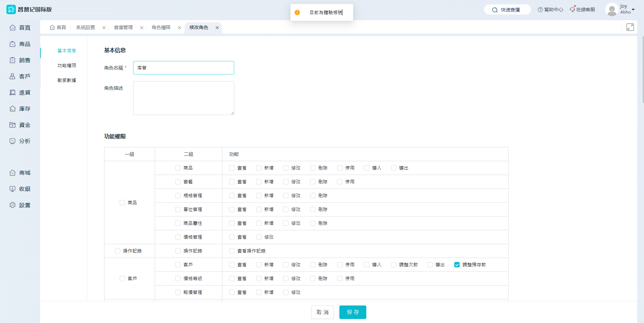Click the 取消 cancel button
The image size is (644, 323).
(x=322, y=312)
